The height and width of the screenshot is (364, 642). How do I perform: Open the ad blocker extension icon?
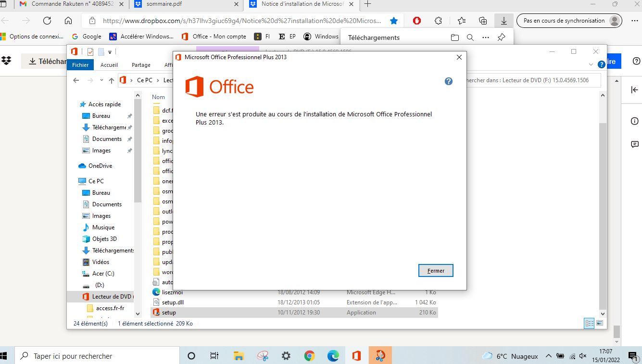tap(416, 21)
